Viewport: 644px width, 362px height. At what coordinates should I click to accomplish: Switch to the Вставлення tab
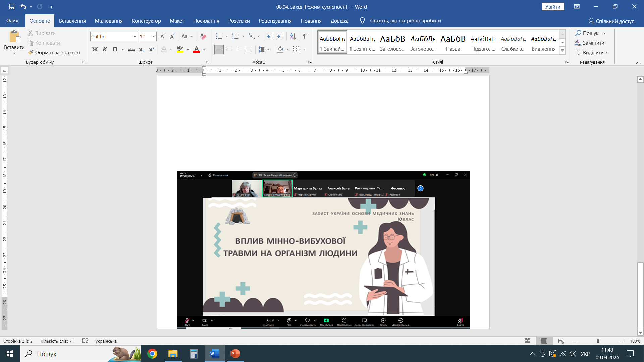(x=72, y=21)
